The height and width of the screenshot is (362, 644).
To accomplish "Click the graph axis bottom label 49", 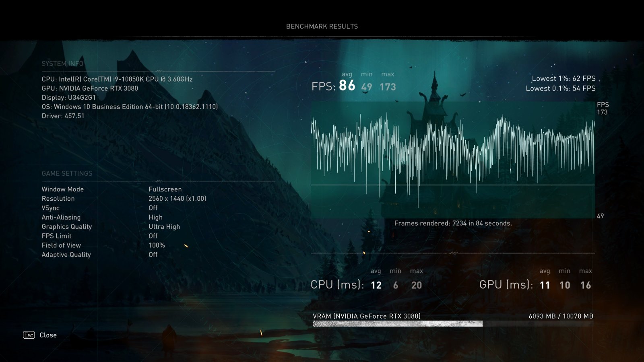I will tap(600, 216).
